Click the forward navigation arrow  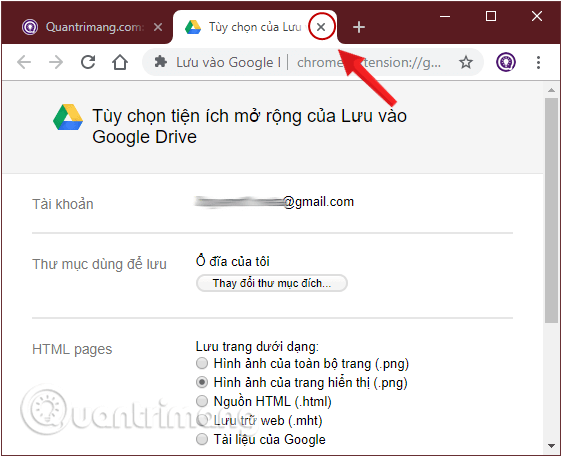(x=56, y=62)
